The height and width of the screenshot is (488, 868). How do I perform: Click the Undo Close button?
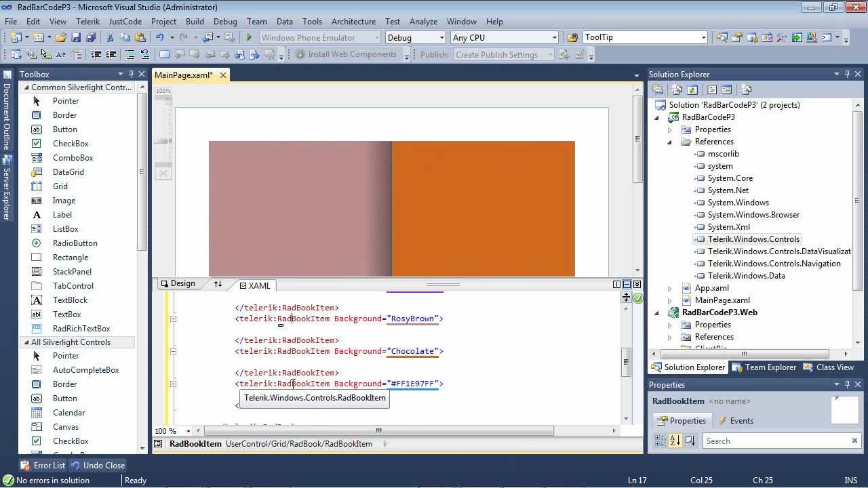(98, 466)
